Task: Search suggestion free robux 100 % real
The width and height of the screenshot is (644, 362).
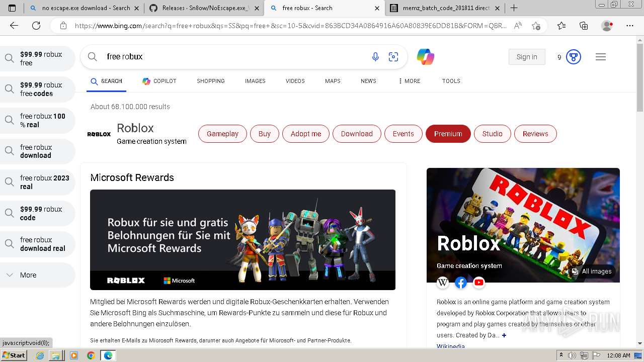Action: point(37,120)
